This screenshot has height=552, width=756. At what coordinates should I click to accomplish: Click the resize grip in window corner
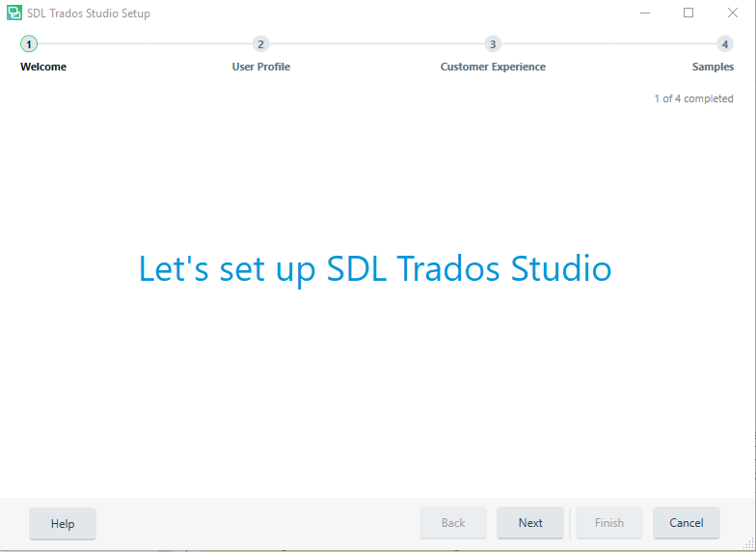click(748, 543)
